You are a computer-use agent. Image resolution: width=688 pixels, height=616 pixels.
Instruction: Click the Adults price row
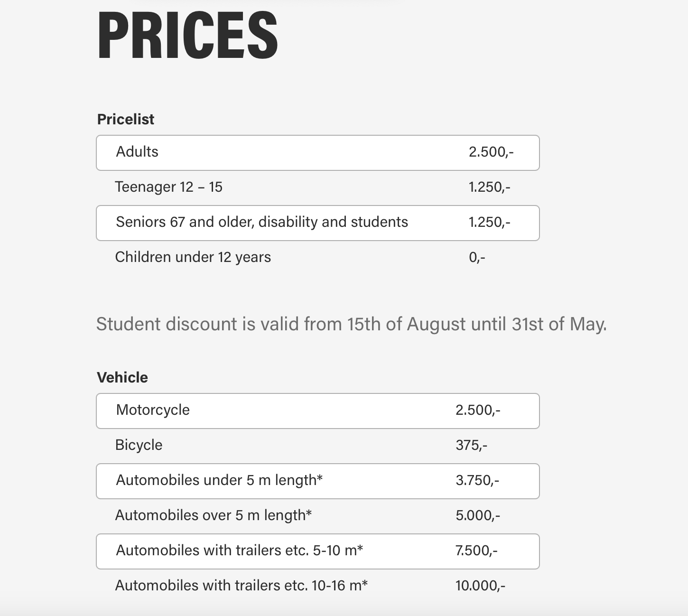coord(318,153)
